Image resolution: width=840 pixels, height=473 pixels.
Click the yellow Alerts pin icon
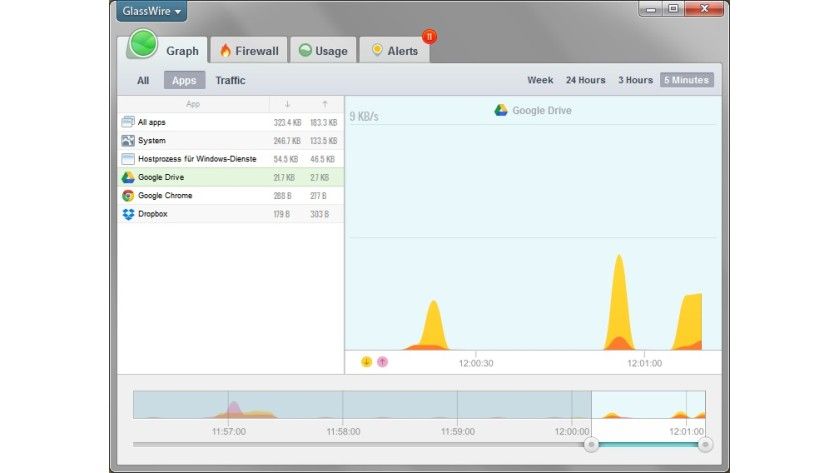tap(377, 50)
